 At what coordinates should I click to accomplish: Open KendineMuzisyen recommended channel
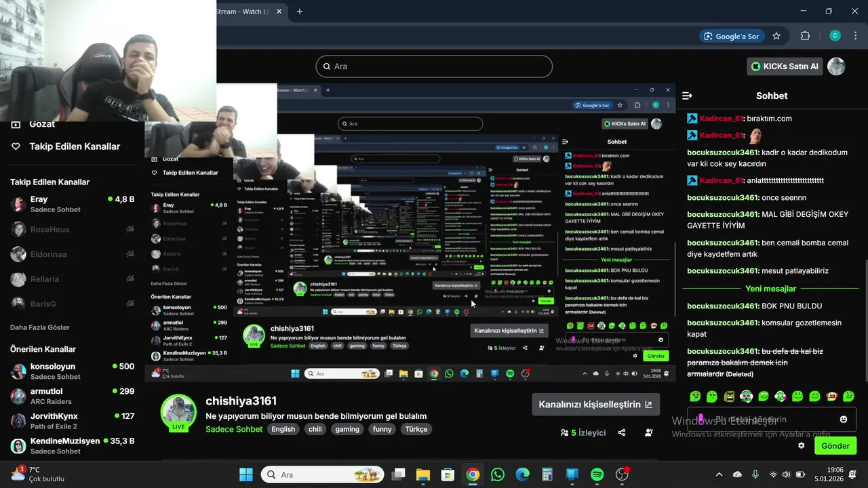coord(72,445)
